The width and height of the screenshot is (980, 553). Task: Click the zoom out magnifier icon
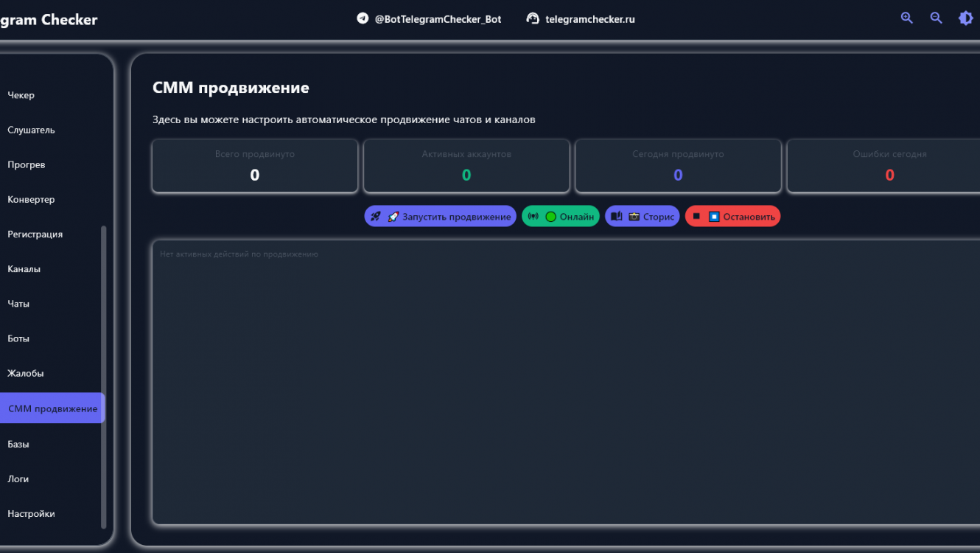937,18
